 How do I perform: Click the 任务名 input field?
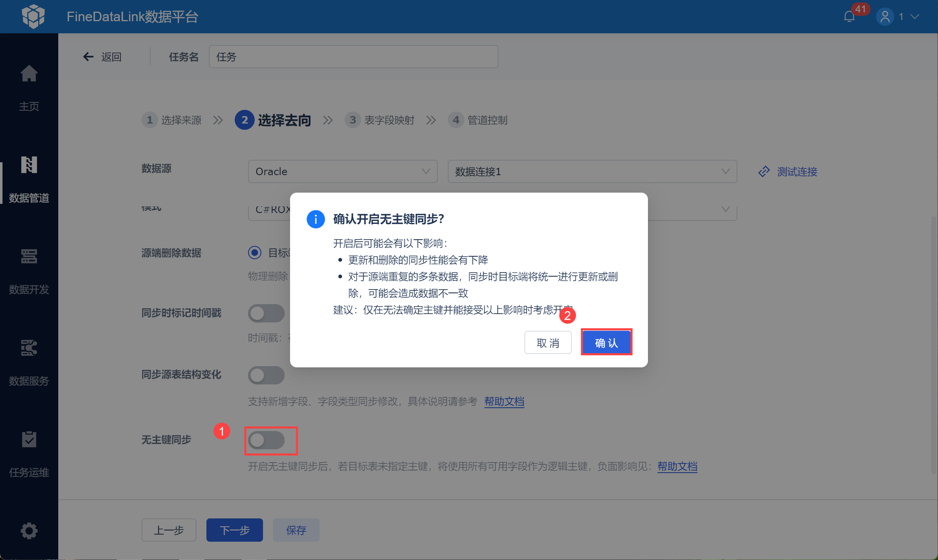pyautogui.click(x=353, y=57)
